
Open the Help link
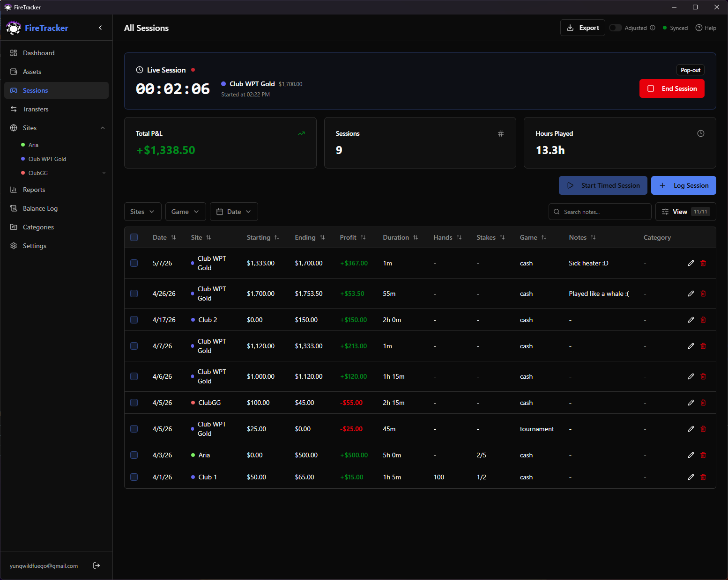pos(706,28)
